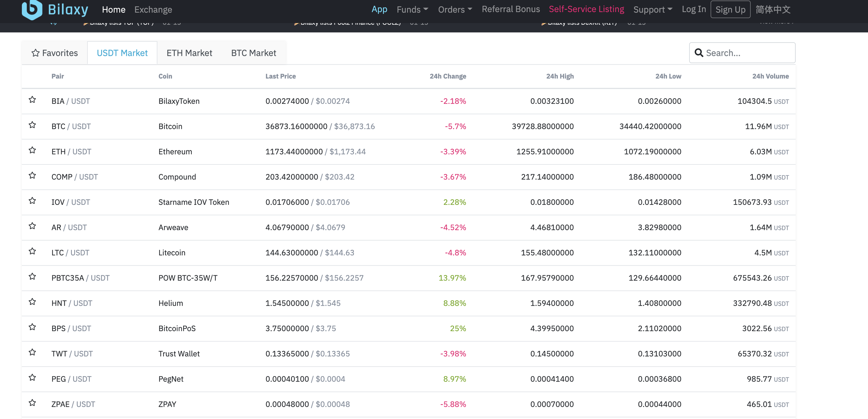The width and height of the screenshot is (868, 419).
Task: Expand the Support dropdown menu
Action: pyautogui.click(x=652, y=9)
